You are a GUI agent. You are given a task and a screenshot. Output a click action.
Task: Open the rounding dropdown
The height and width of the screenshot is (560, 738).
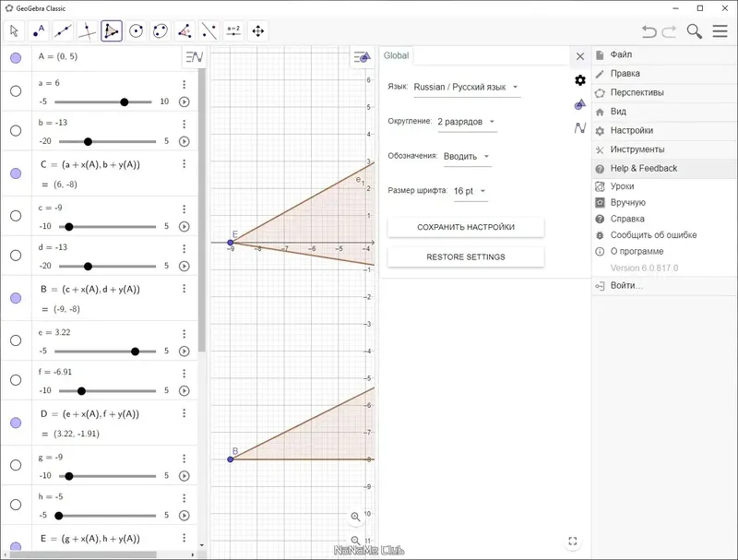[x=467, y=122]
